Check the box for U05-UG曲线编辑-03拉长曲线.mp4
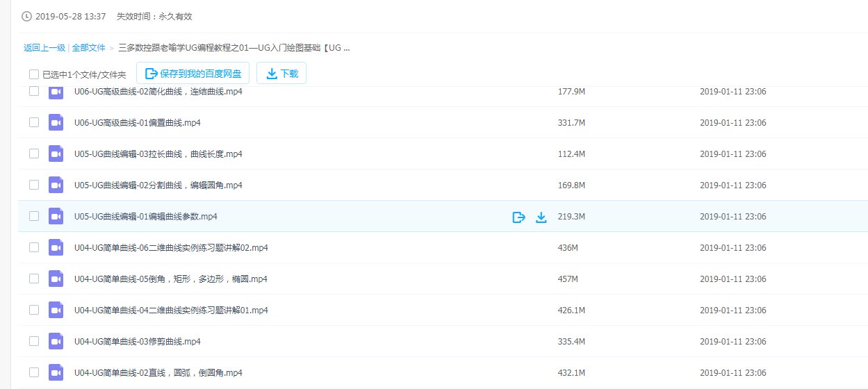This screenshot has height=389, width=868. (x=33, y=154)
